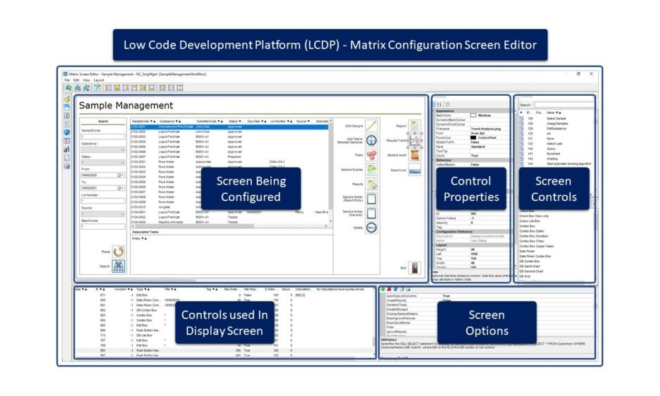Click the bar chart icon in left sidebar
The image size is (660, 396).
tap(67, 149)
